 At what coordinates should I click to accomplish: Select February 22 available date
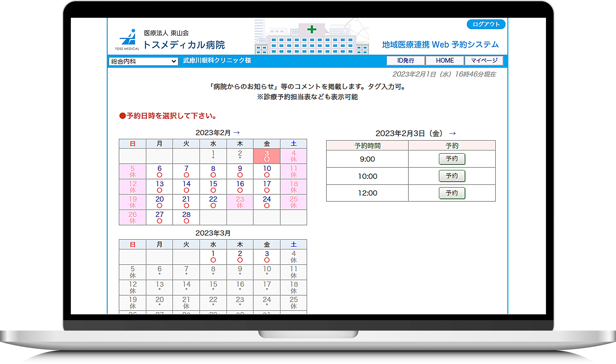pos(213,202)
